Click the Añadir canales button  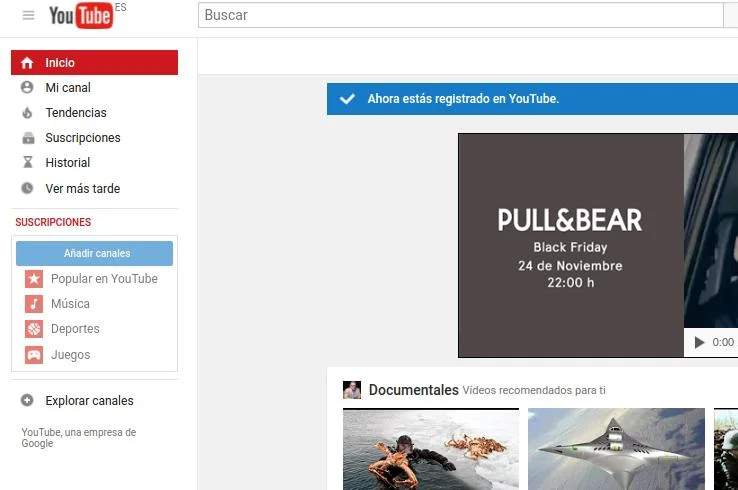(95, 253)
